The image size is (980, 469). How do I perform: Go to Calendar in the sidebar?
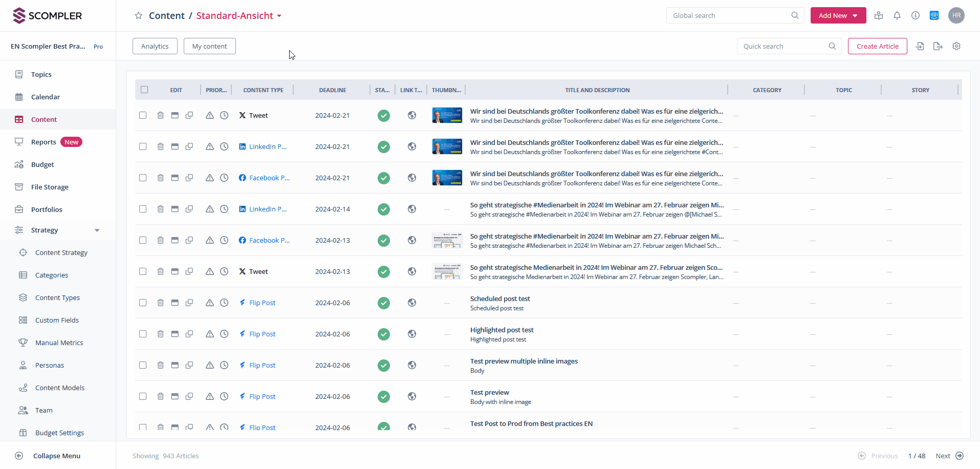46,97
